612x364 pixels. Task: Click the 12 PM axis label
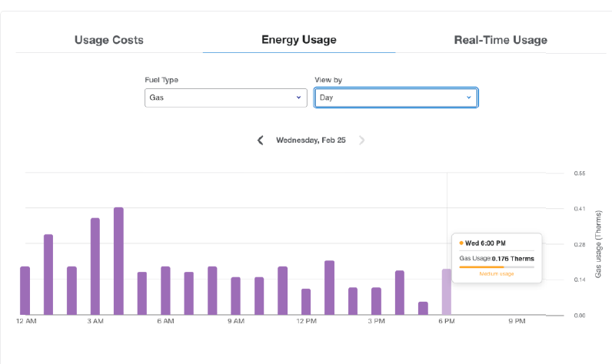click(307, 321)
